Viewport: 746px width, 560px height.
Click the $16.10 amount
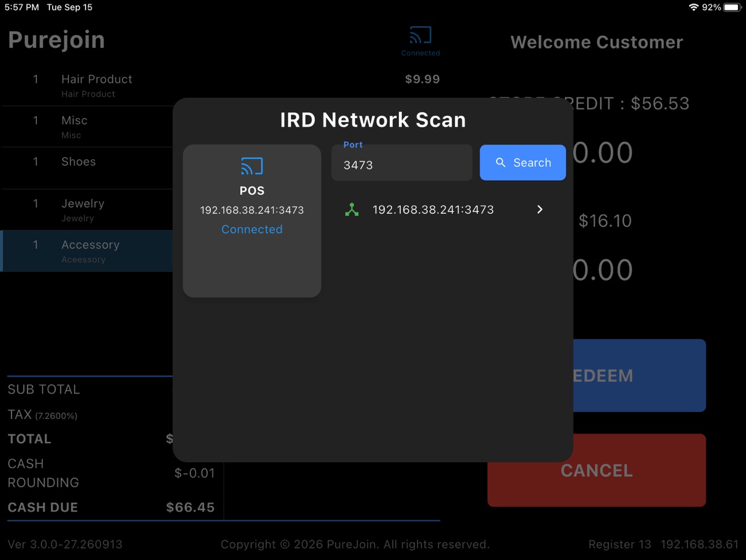(605, 220)
